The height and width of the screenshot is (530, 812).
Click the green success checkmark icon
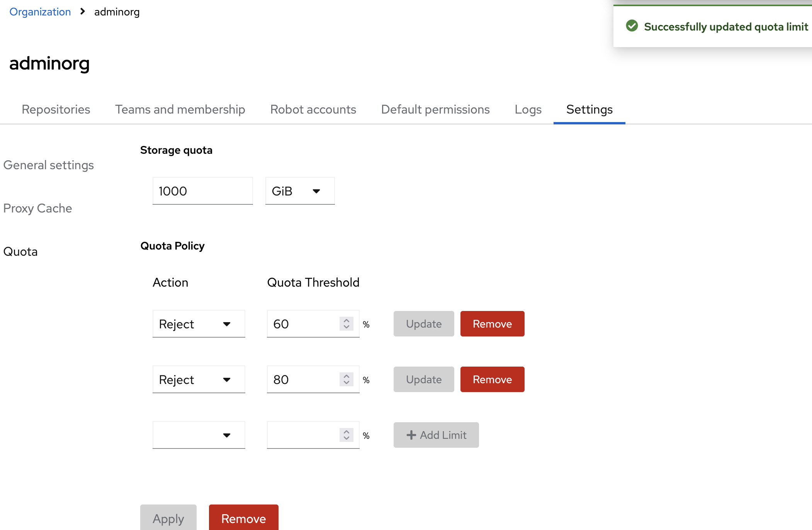(632, 26)
